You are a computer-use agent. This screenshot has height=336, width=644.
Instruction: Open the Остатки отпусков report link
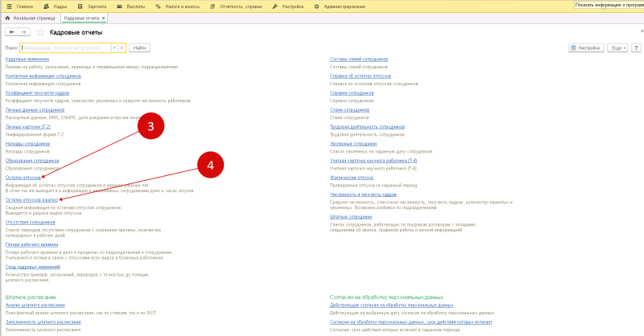[23, 178]
